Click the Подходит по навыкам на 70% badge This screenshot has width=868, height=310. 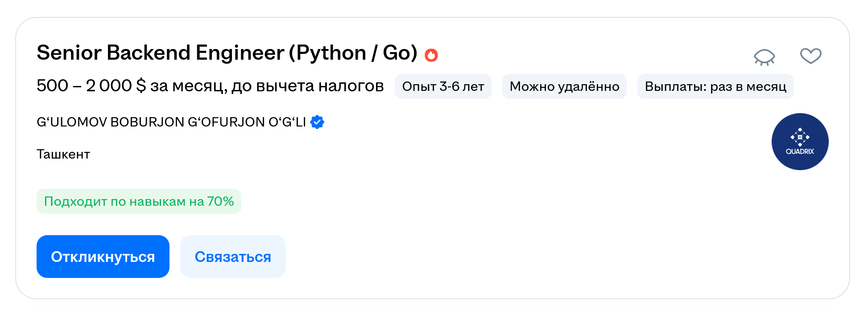pos(139,201)
